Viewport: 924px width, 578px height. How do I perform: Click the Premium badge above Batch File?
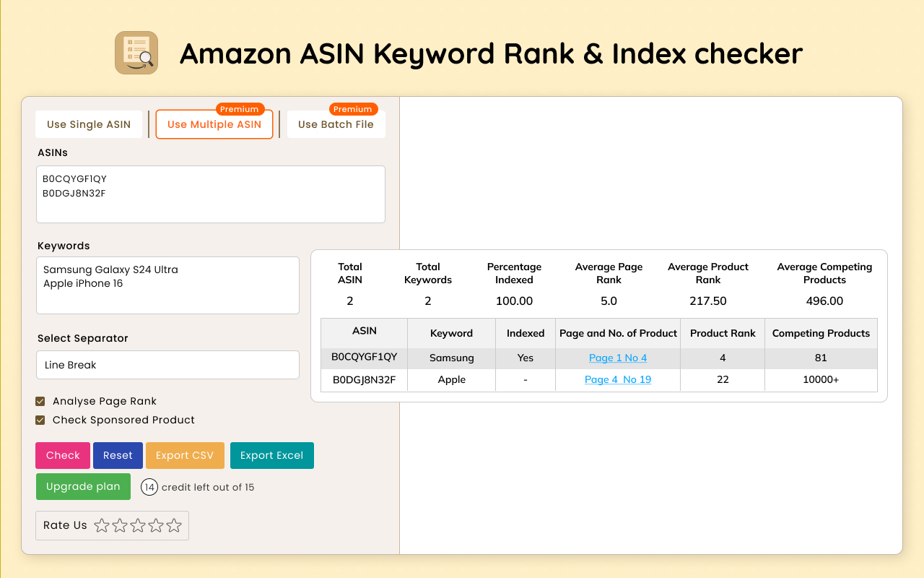pos(353,109)
